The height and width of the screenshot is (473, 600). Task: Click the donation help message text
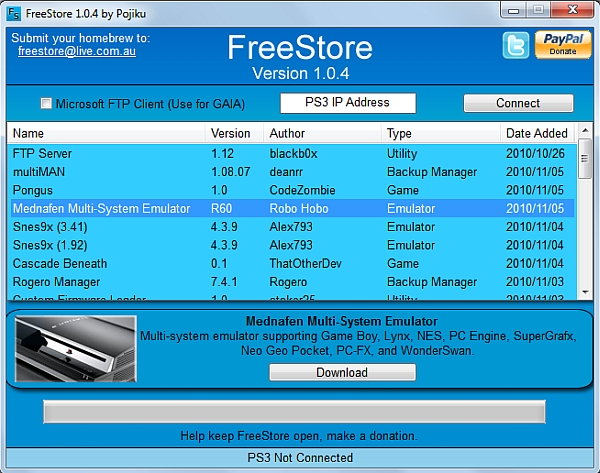[299, 436]
